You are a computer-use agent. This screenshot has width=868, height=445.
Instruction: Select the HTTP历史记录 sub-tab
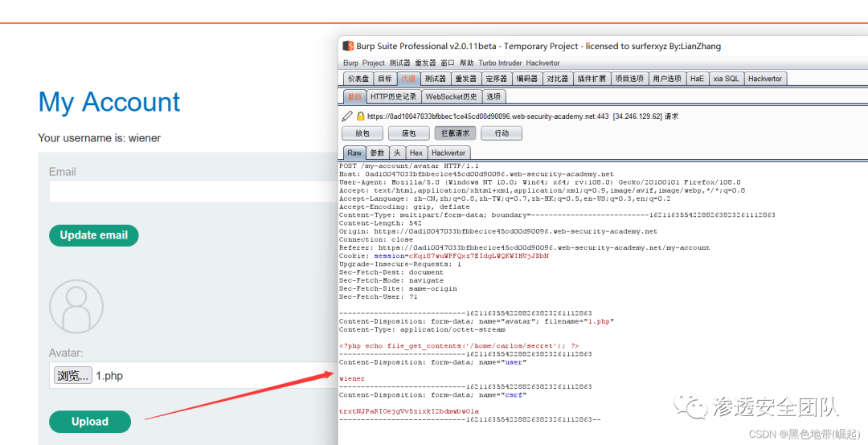393,96
